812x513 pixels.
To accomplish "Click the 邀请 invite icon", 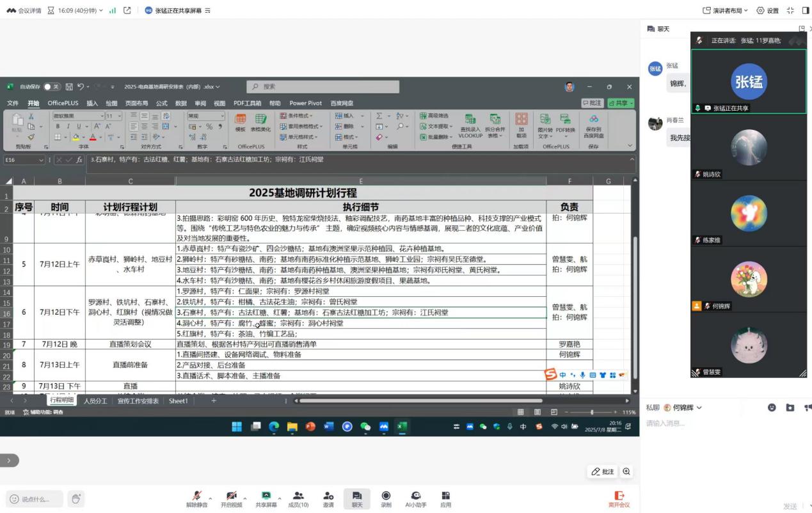I will (x=328, y=498).
